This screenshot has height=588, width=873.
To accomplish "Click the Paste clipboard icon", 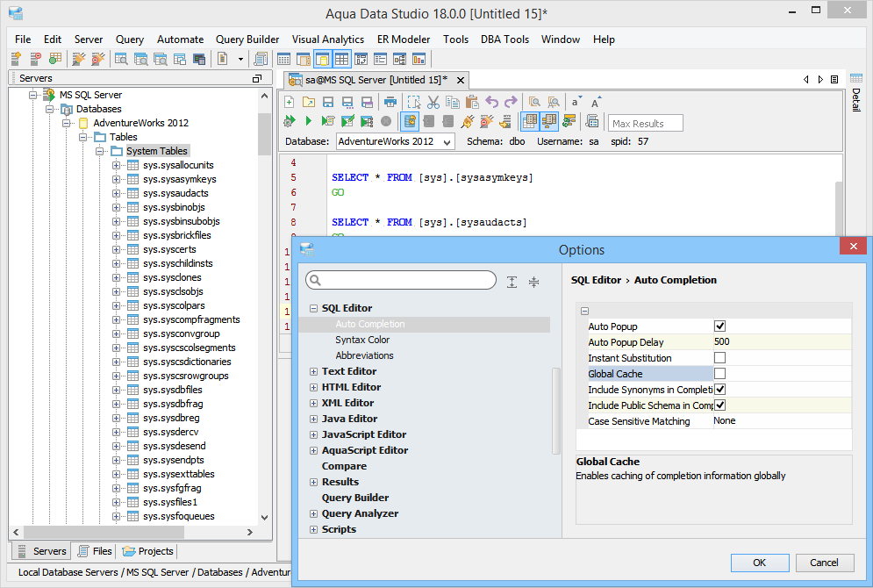I will point(472,102).
